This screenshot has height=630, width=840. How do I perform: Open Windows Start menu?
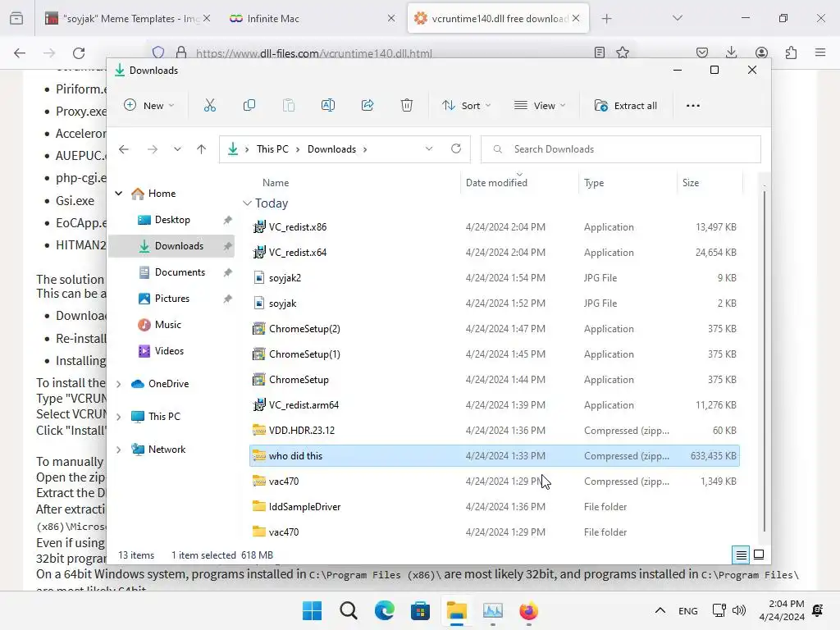[313, 610]
